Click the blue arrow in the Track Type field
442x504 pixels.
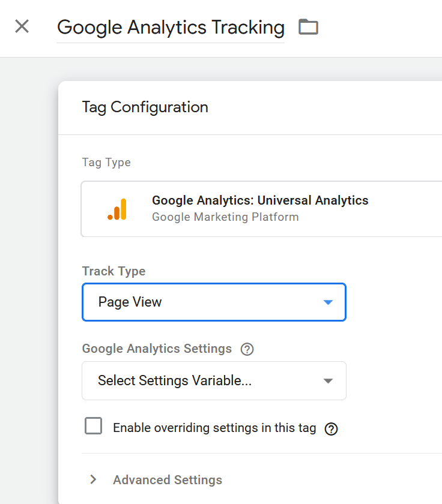[328, 302]
